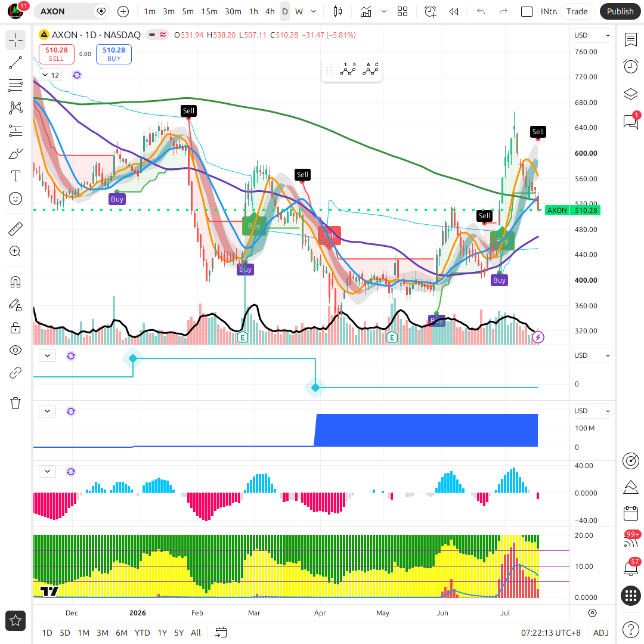Collapse legend of the blue area pane
The height and width of the screenshot is (644, 644).
48,411
